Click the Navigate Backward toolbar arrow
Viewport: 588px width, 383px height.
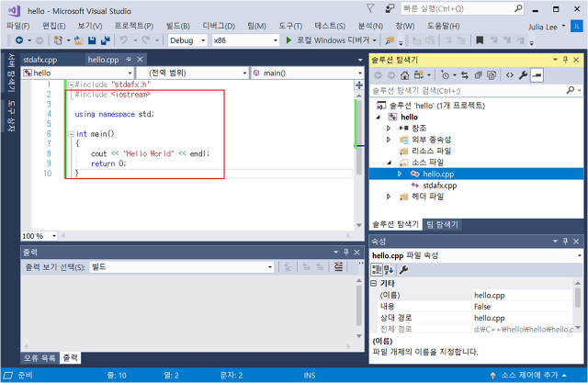19,40
